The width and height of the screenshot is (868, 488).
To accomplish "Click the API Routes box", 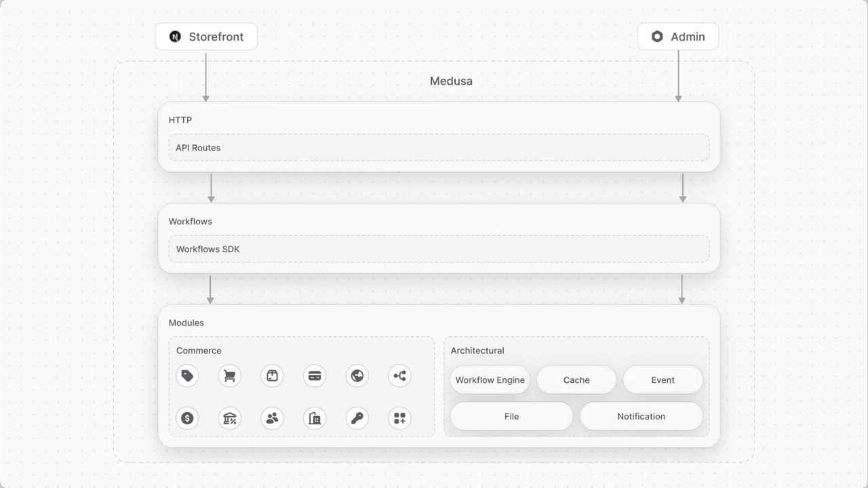I will (439, 148).
